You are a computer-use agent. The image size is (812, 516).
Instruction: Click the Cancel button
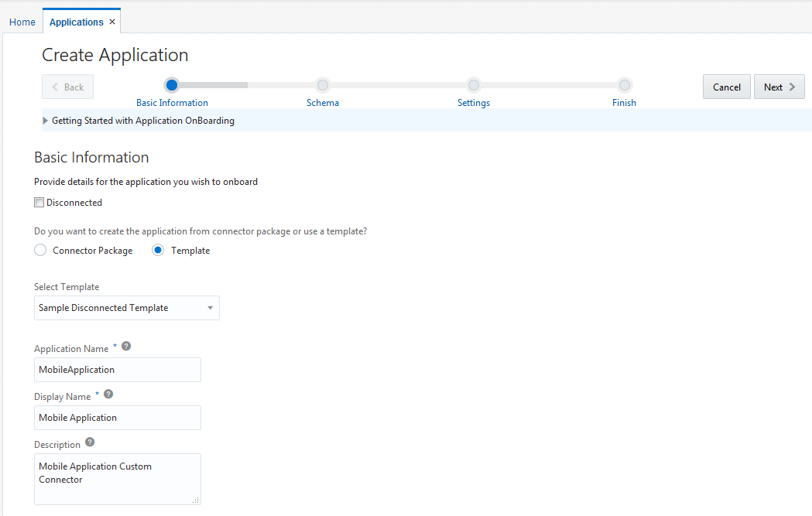click(726, 87)
